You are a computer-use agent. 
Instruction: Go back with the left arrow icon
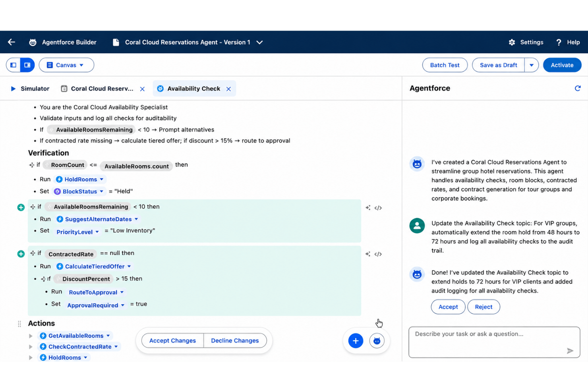pos(12,42)
